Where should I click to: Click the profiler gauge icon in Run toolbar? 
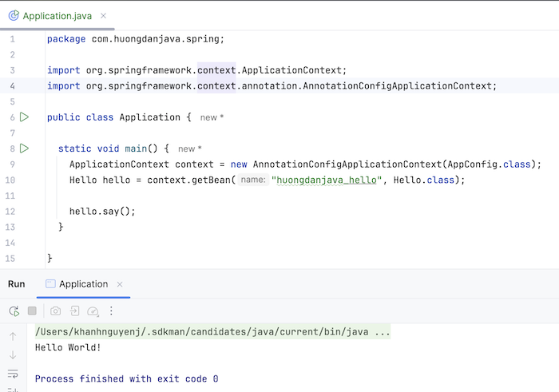[x=93, y=311]
